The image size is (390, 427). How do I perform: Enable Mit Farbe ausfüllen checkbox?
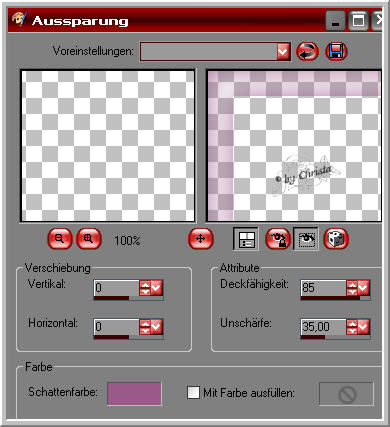point(193,392)
